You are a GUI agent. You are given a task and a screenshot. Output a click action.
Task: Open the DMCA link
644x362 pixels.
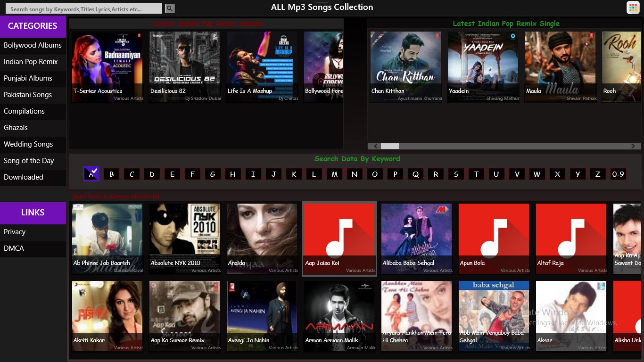(x=33, y=248)
